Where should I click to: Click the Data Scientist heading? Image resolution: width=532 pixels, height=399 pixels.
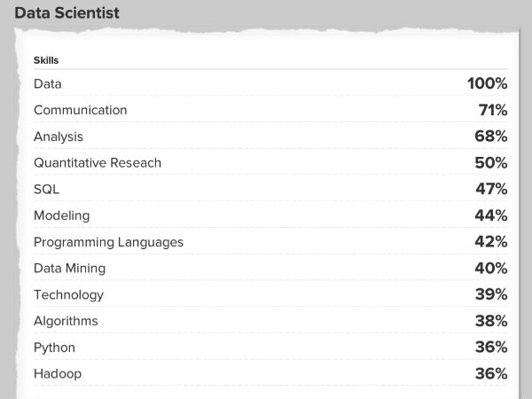(67, 13)
